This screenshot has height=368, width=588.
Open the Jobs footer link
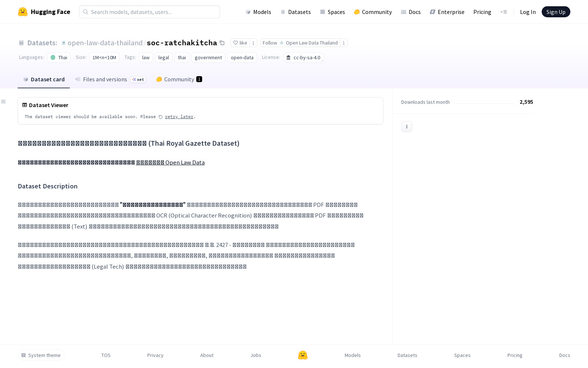[256, 355]
